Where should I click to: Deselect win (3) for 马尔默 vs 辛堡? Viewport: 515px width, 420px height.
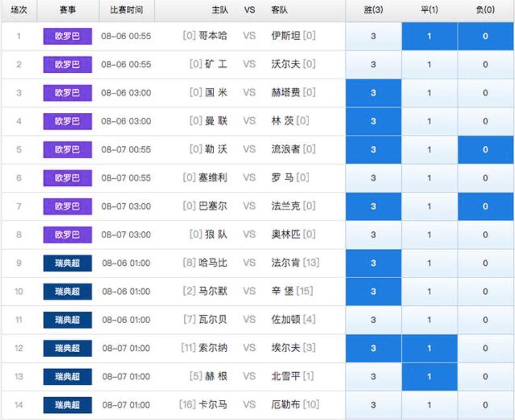(374, 292)
